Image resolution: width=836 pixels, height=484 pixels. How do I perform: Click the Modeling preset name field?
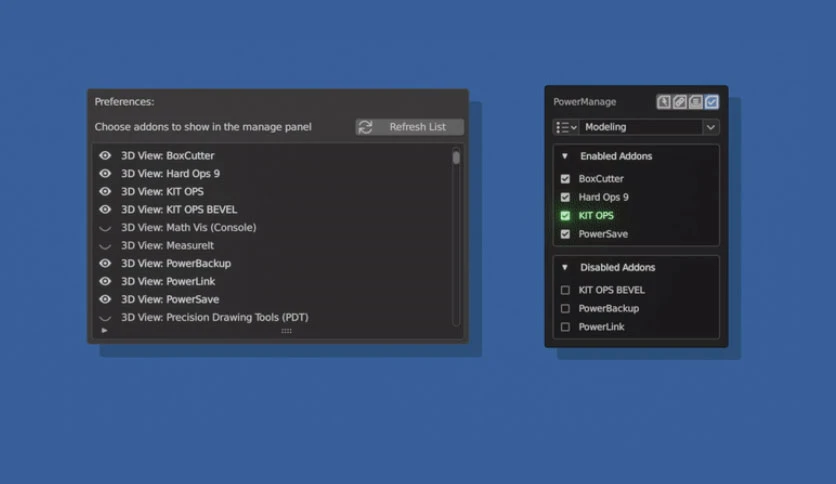[641, 127]
